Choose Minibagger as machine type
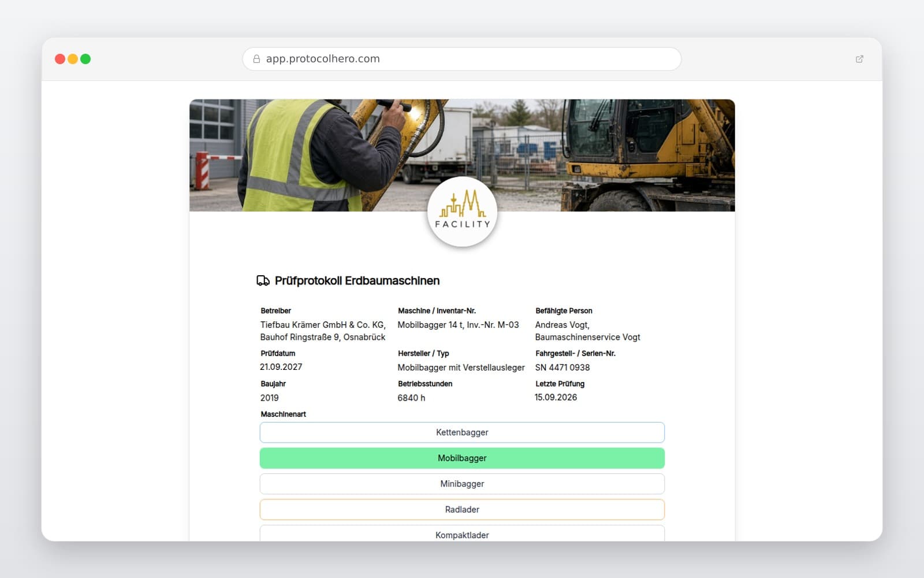The height and width of the screenshot is (578, 924). click(462, 484)
